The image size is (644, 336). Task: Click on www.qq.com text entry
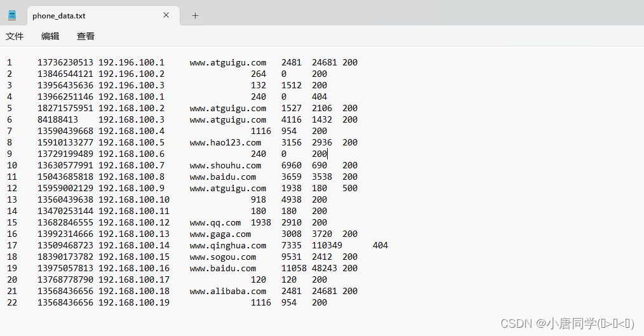tap(215, 222)
